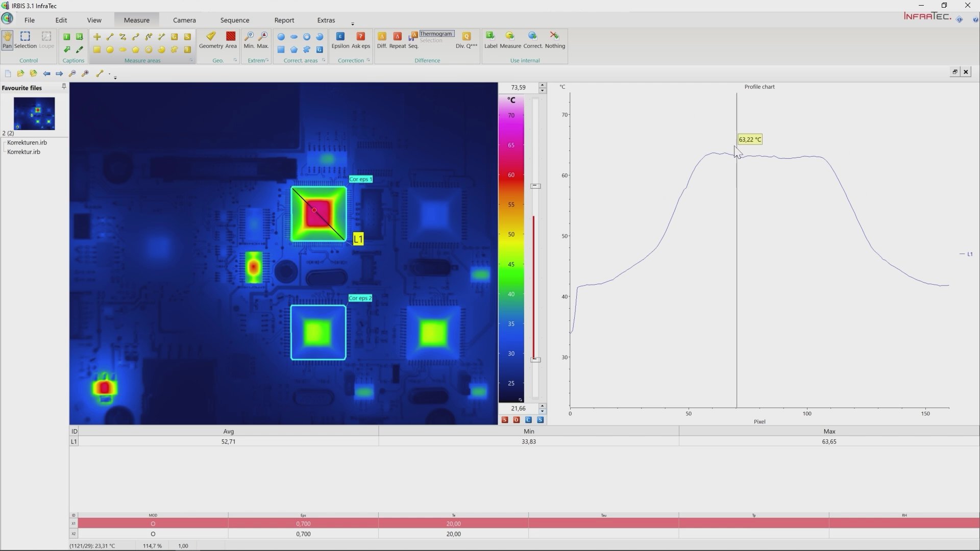
Task: Open the Geometry settings tool
Action: pyautogui.click(x=211, y=40)
